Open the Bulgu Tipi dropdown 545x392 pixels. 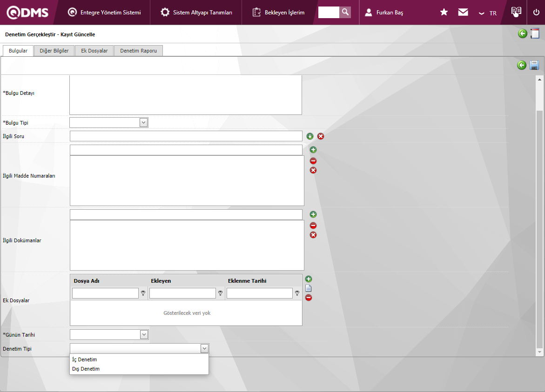(x=143, y=123)
